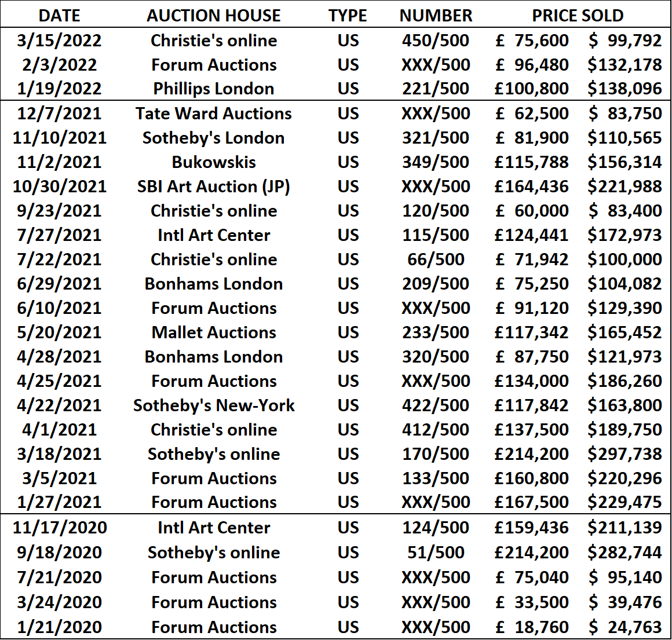Viewport: 672px width, 640px height.
Task: Select the Bukowskis auction house cell
Action: (213, 162)
